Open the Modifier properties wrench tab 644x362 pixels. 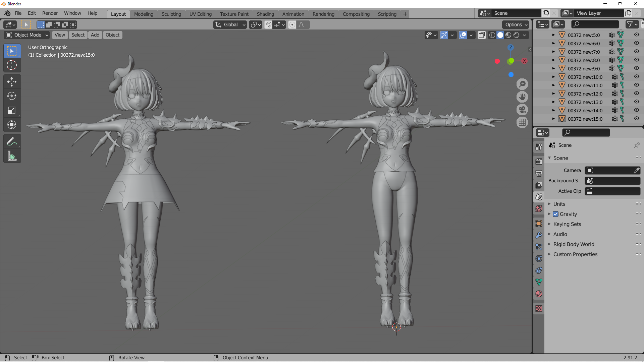pos(539,235)
